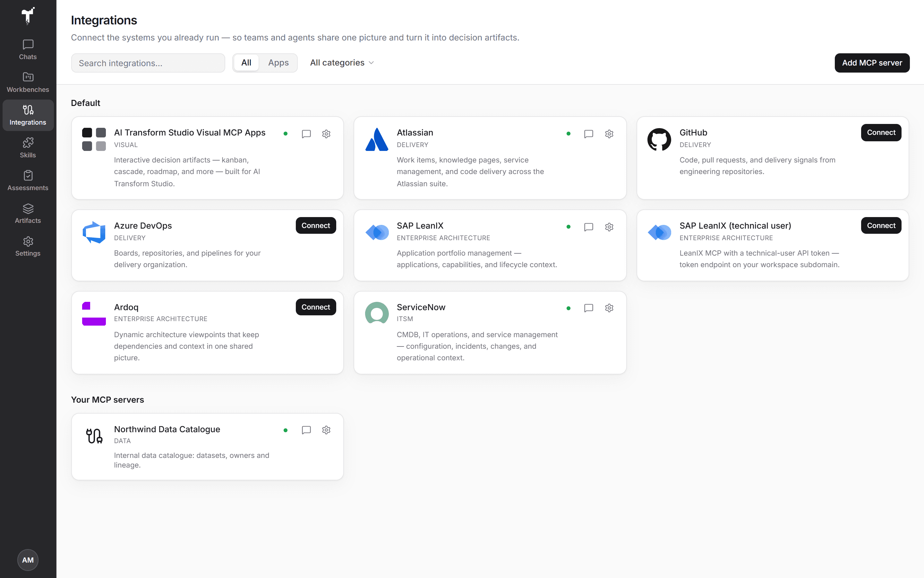Switch to the Apps filter tab
The height and width of the screenshot is (578, 924).
[278, 63]
